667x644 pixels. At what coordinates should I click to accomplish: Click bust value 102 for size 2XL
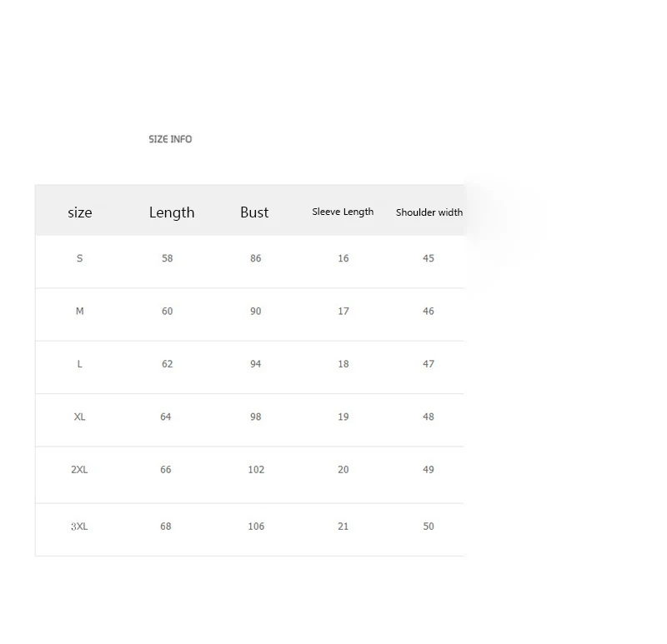[x=256, y=469]
